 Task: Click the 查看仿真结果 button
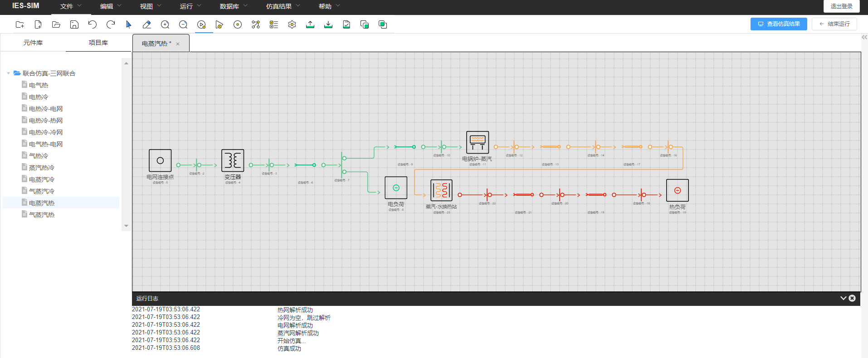tap(779, 24)
